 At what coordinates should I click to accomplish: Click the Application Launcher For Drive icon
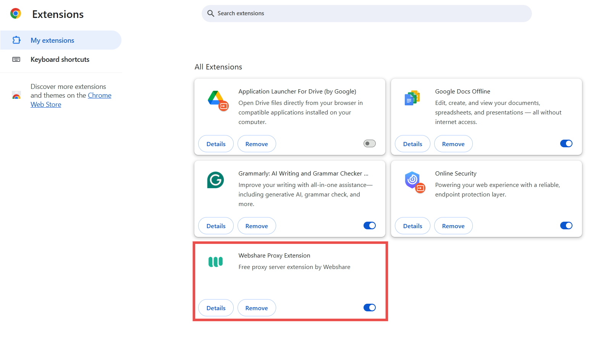click(218, 100)
